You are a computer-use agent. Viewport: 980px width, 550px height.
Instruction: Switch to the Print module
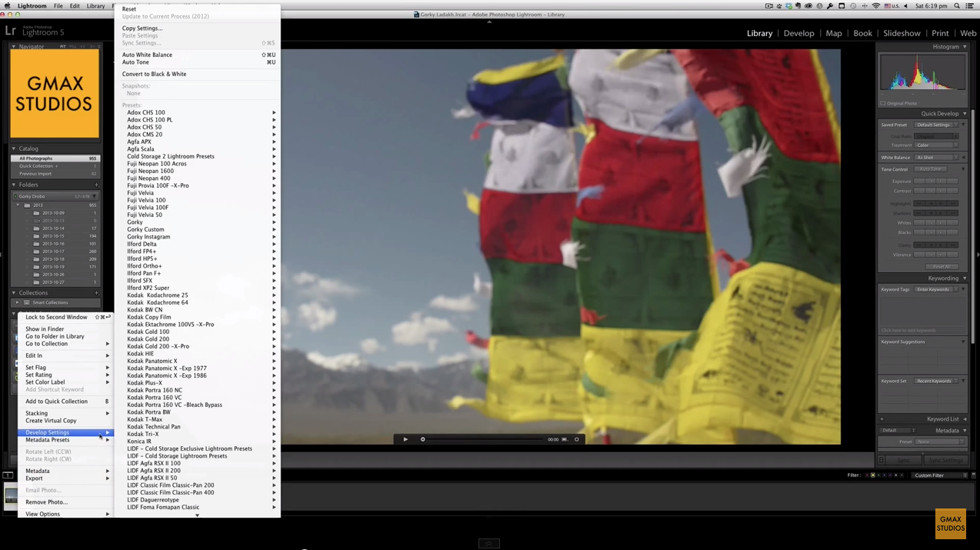940,33
